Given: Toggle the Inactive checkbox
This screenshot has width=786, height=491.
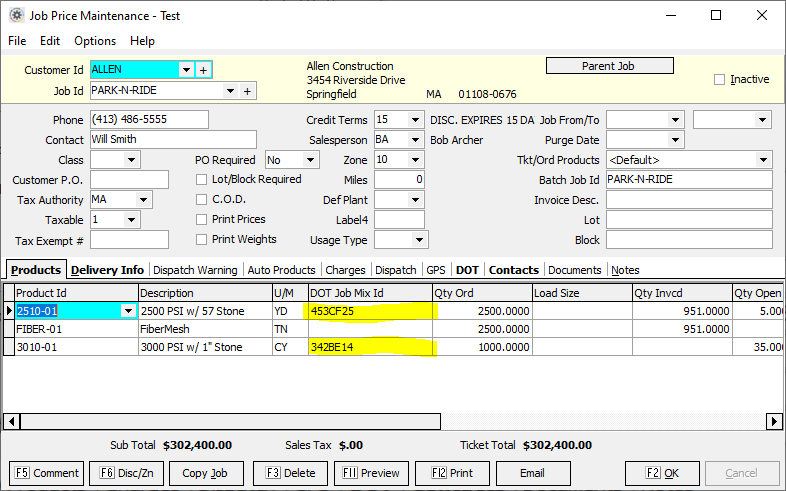Looking at the screenshot, I should pos(719,80).
